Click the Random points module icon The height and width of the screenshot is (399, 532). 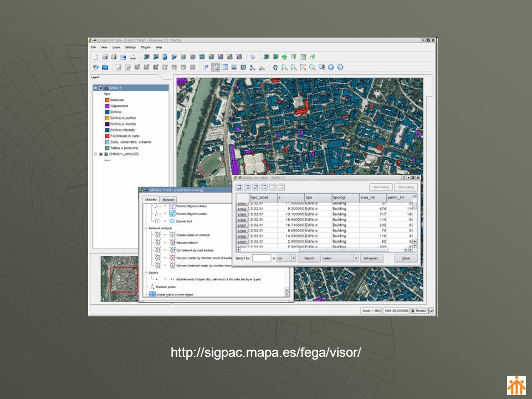152,287
